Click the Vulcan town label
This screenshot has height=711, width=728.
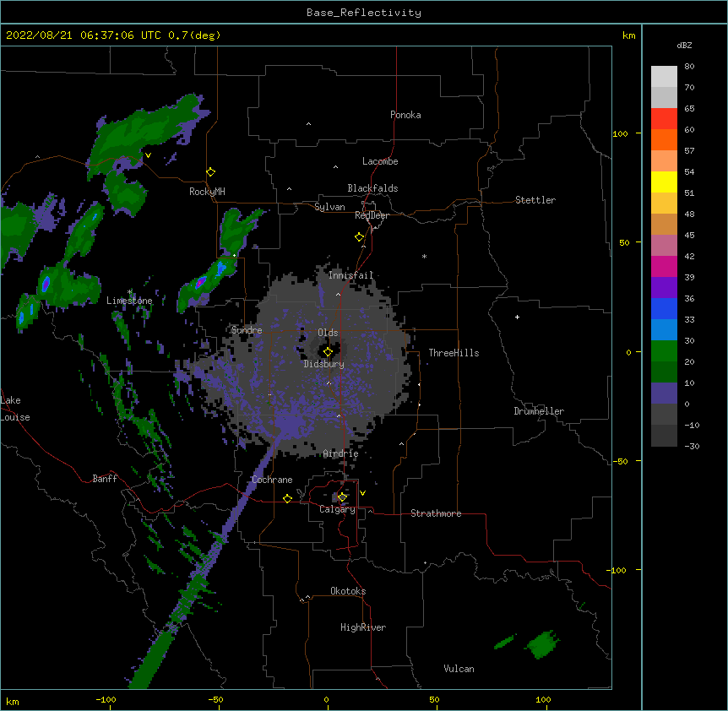(x=459, y=669)
